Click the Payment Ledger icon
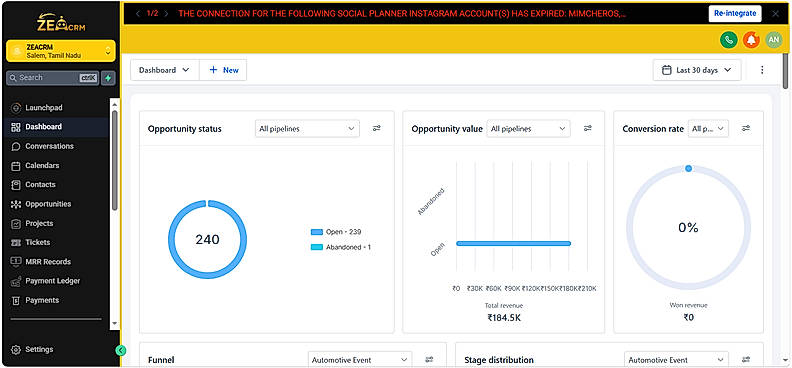Viewport: 792px width, 368px height. tap(16, 281)
